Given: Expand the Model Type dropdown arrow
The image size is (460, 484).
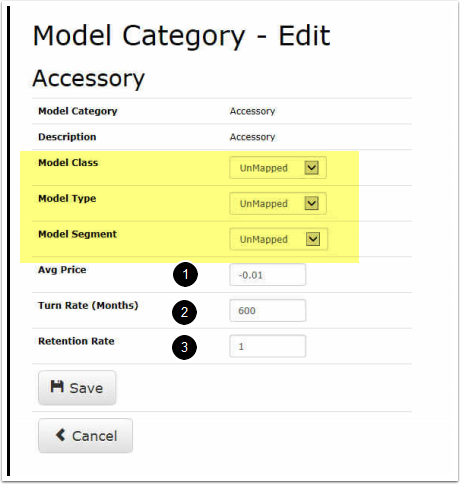Looking at the screenshot, I should (311, 203).
